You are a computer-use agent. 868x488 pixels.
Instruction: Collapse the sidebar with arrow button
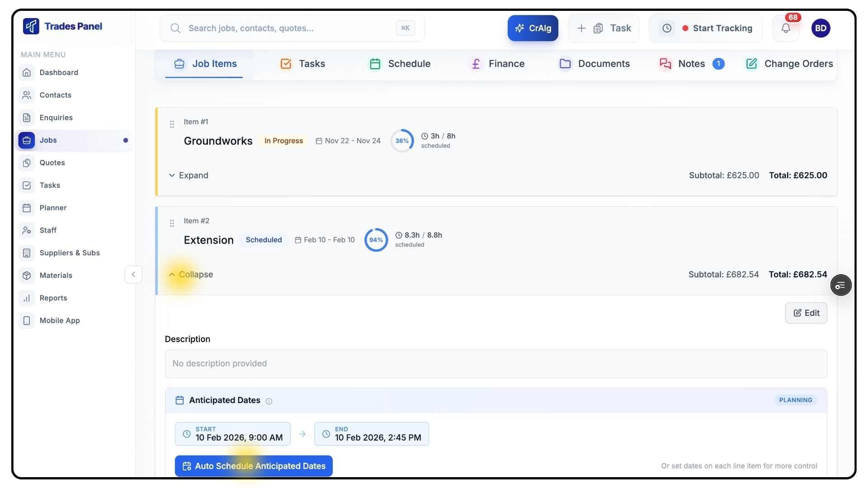[133, 275]
